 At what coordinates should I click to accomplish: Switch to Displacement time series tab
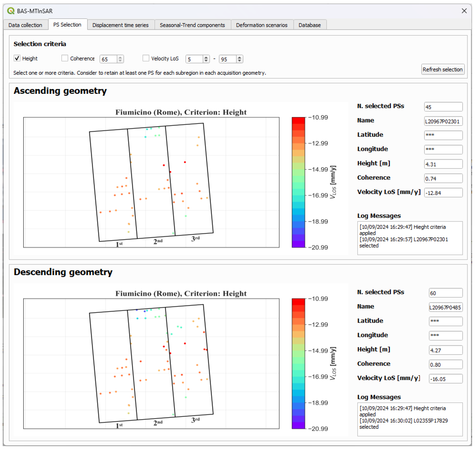(120, 25)
